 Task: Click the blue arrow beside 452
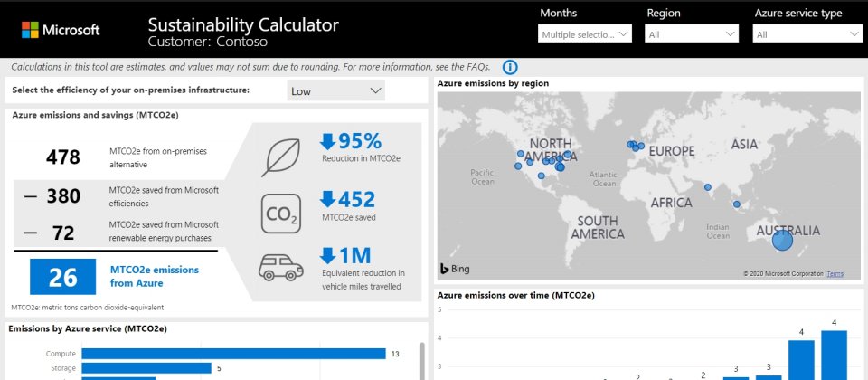(x=327, y=199)
